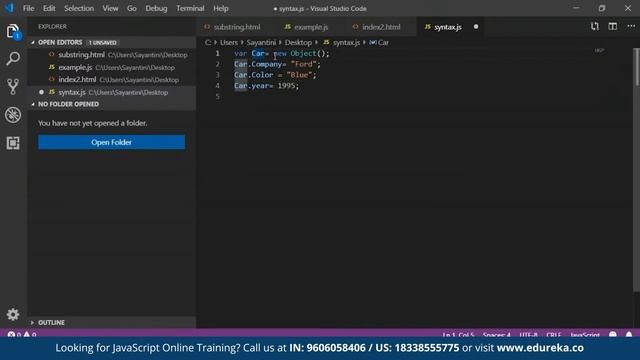Open the Edit menu
The height and width of the screenshot is (360, 640).
(x=49, y=8)
